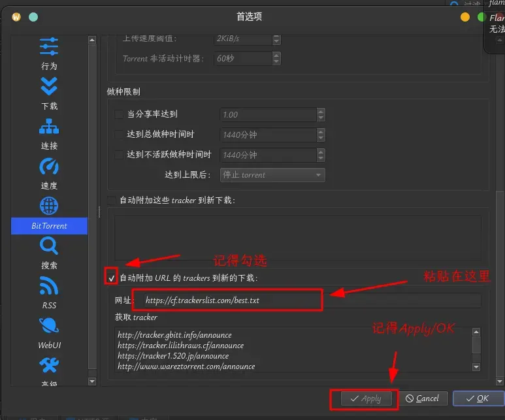The width and height of the screenshot is (505, 420).
Task: Select the highlighted BitTorrent tab label
Action: 49,226
